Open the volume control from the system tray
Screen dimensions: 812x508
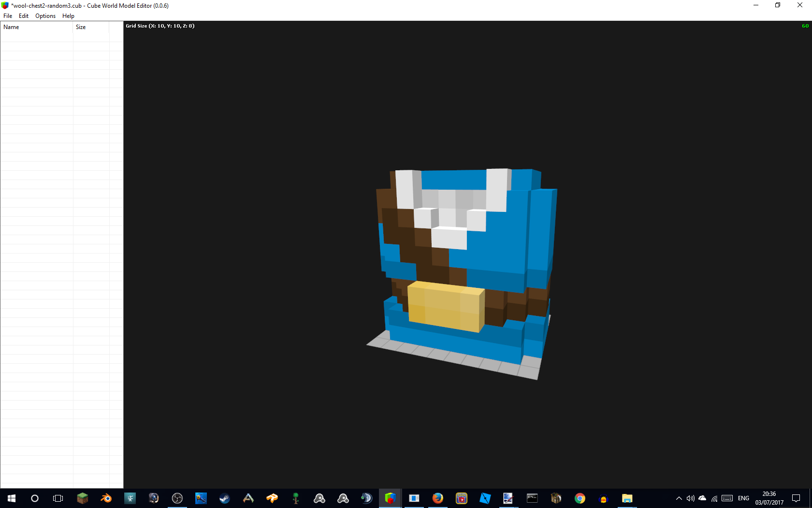[x=690, y=498]
